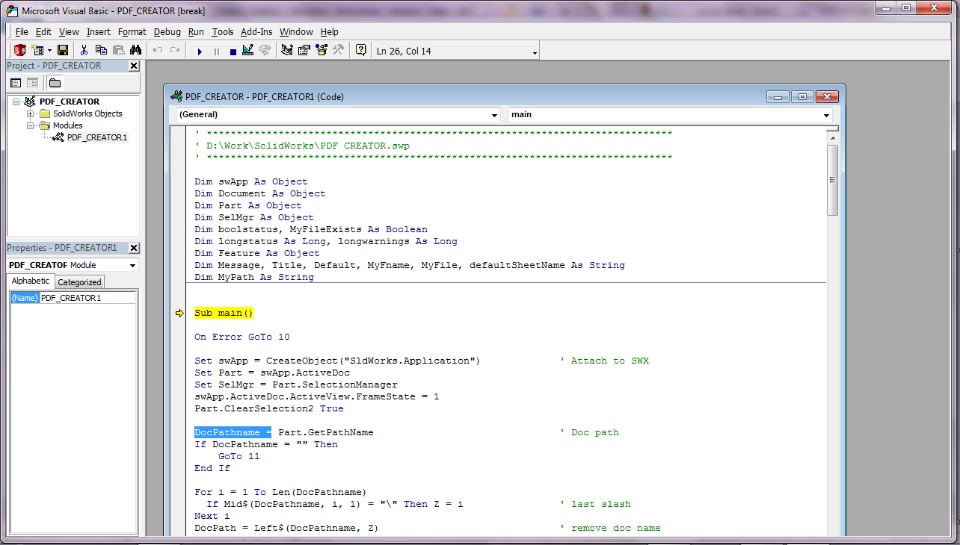Click the 'GoTo 11' code line
Image resolution: width=960 pixels, height=545 pixels.
tap(239, 456)
